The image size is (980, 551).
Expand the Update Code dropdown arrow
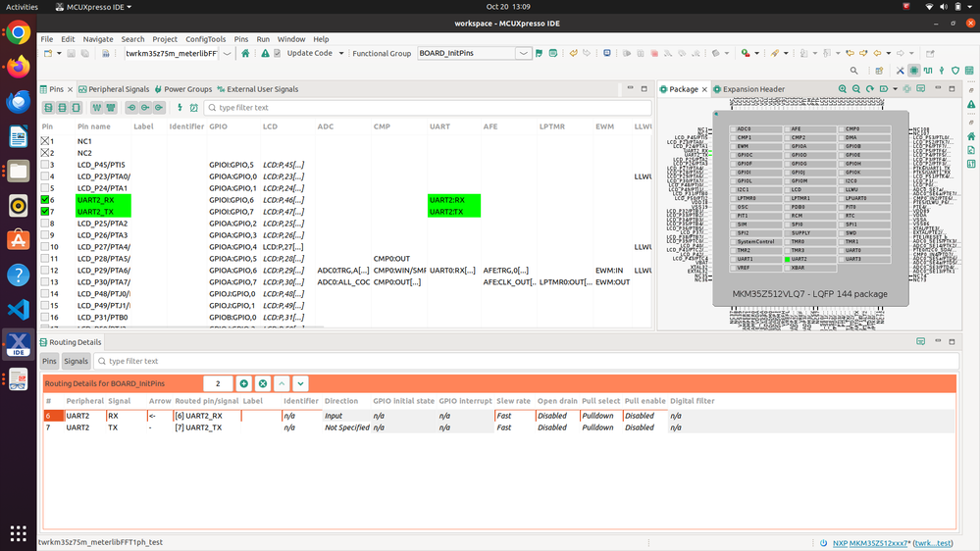point(341,53)
